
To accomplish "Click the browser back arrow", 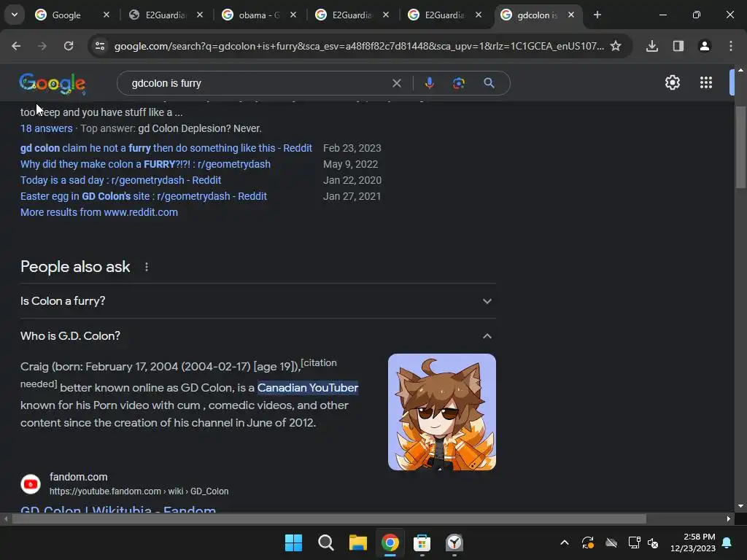I will (x=16, y=46).
